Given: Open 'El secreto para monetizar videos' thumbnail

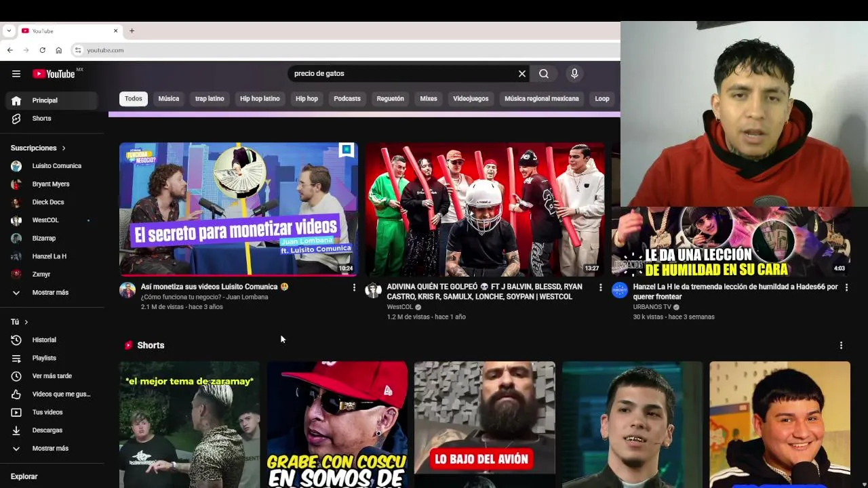Looking at the screenshot, I should click(x=239, y=209).
